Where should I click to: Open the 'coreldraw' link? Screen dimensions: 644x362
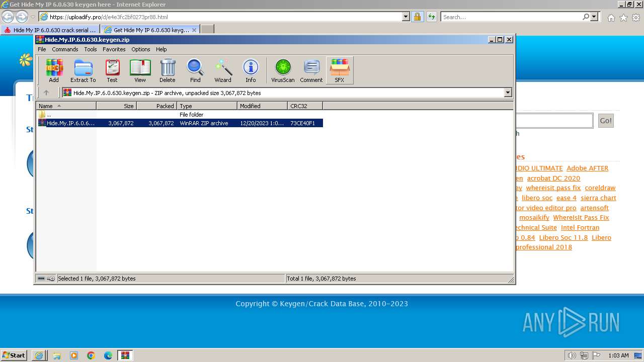point(600,188)
